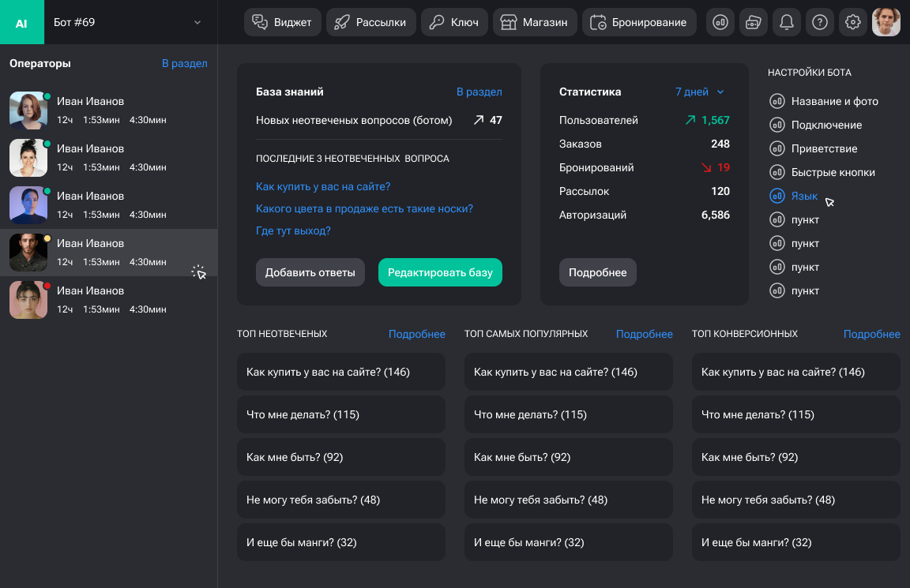Open the Бронирование section
Image resolution: width=910 pixels, height=588 pixels.
click(x=639, y=22)
